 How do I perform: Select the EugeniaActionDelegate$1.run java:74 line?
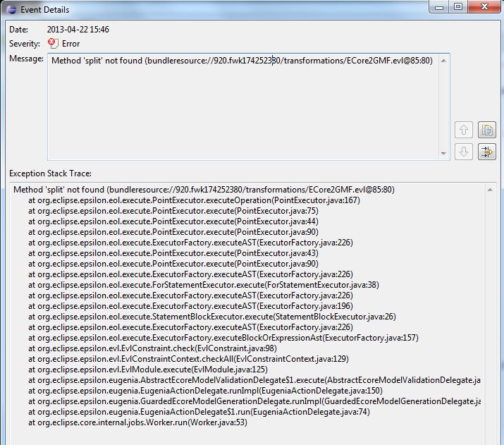tap(199, 412)
